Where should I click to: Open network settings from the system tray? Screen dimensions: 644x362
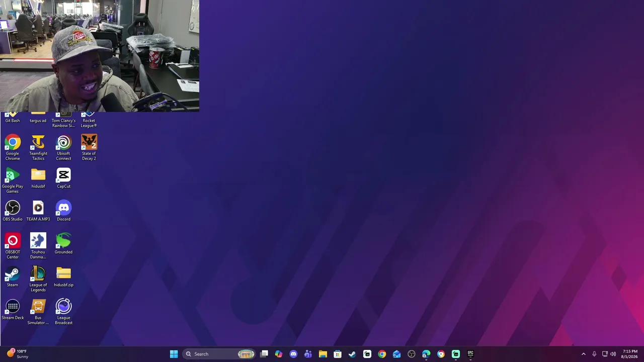[605, 354]
